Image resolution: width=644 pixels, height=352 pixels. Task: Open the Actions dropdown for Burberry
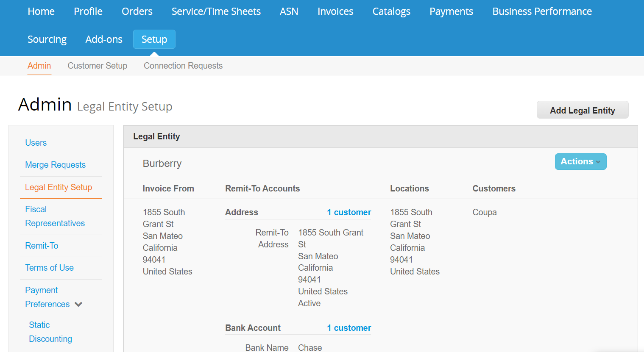(580, 161)
